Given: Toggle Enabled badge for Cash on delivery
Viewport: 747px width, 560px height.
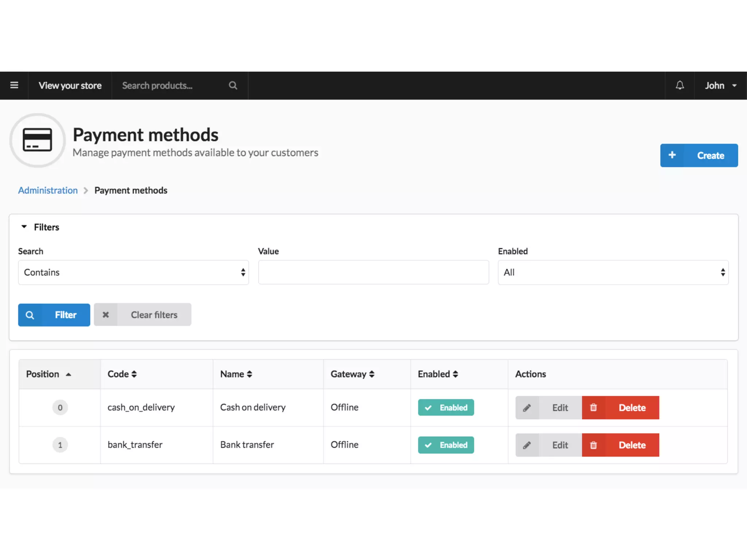Looking at the screenshot, I should click(446, 408).
